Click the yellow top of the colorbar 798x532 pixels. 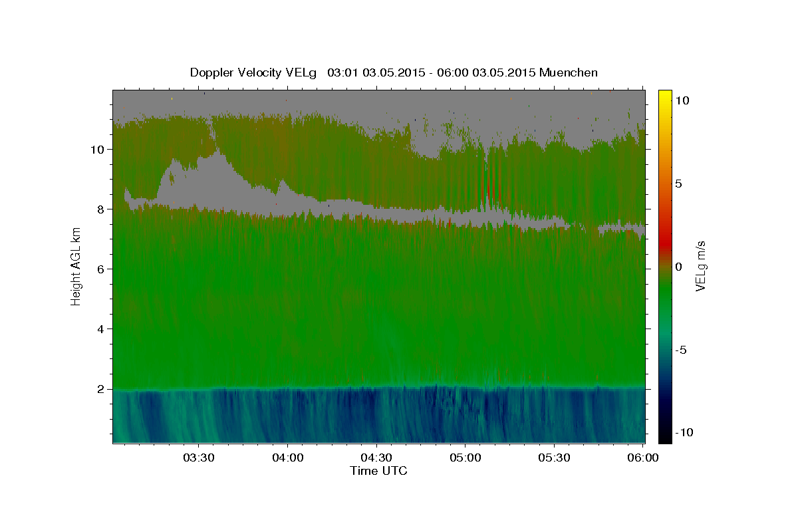tap(664, 95)
